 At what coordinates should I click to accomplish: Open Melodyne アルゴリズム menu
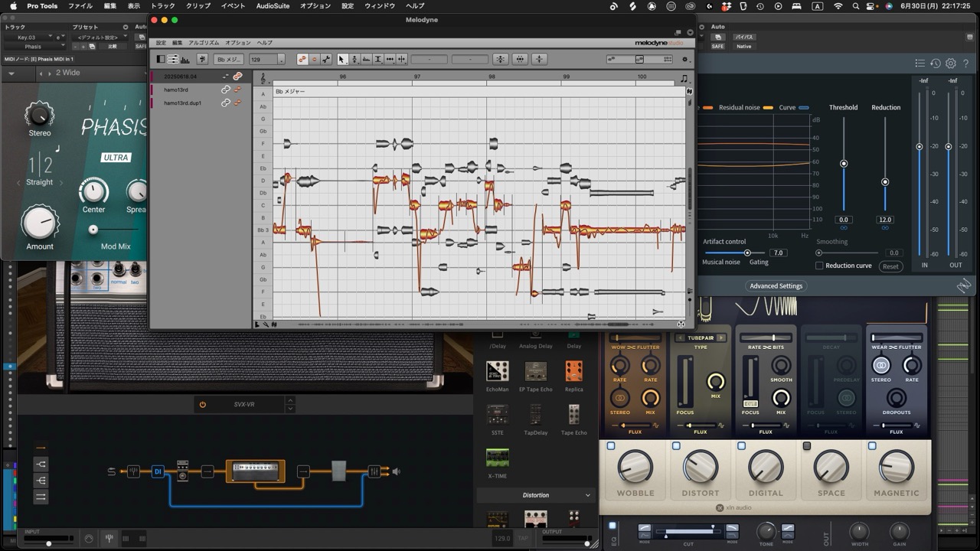pos(204,43)
